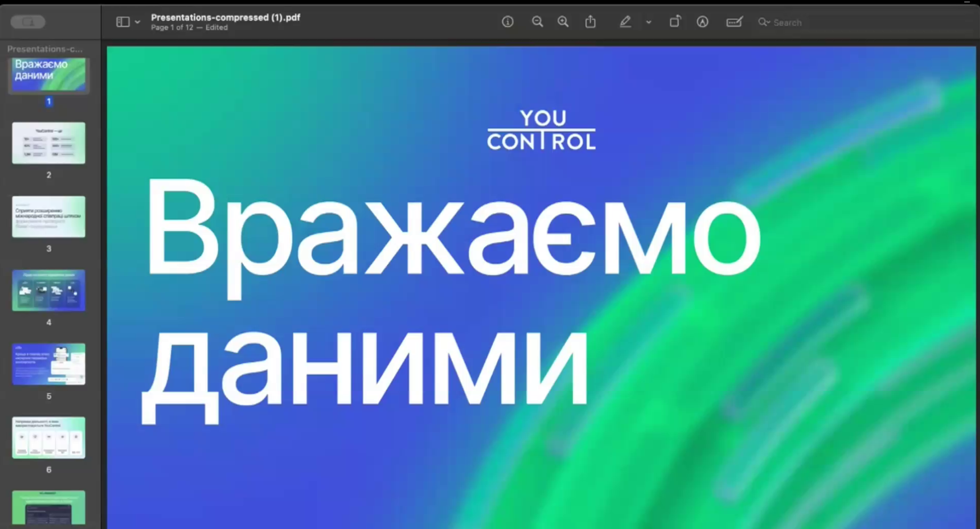Click the document title Presentations-compressed (1).pdf
980x529 pixels.
point(225,17)
